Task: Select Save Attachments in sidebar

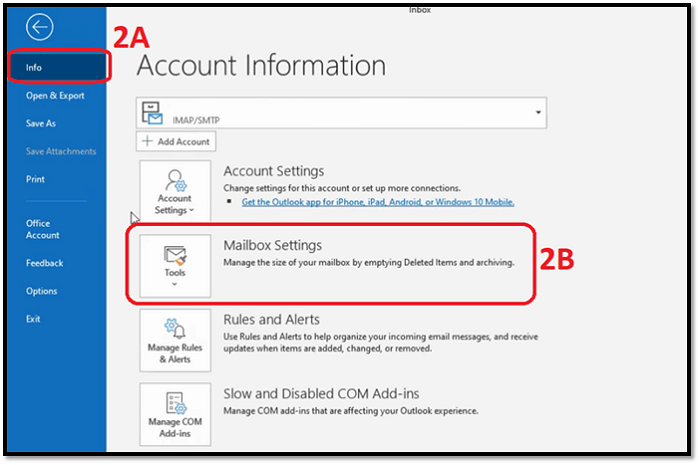Action: (61, 151)
